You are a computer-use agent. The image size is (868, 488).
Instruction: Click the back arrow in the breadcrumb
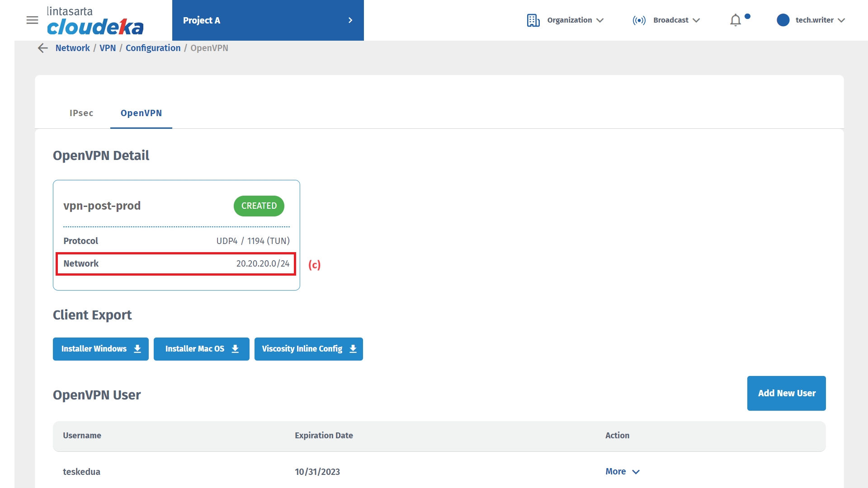[x=42, y=48]
